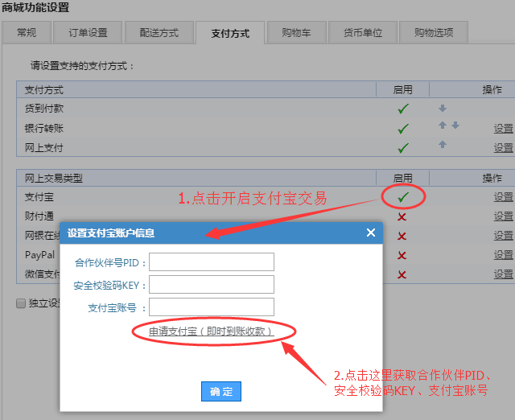This screenshot has height=420, width=515.
Task: Enable 微信支付 via its red X
Action: pyautogui.click(x=402, y=274)
